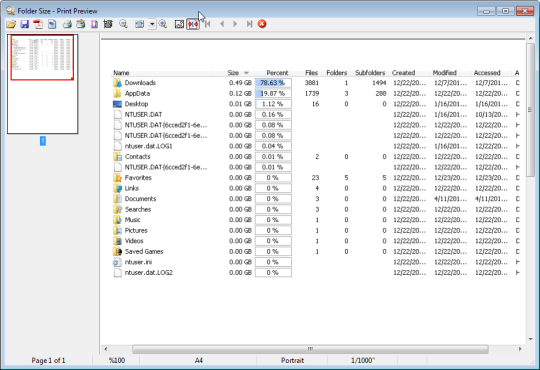Click the horizontal scrollbar thumb
The image size is (540, 370).
pyautogui.click(x=310, y=349)
